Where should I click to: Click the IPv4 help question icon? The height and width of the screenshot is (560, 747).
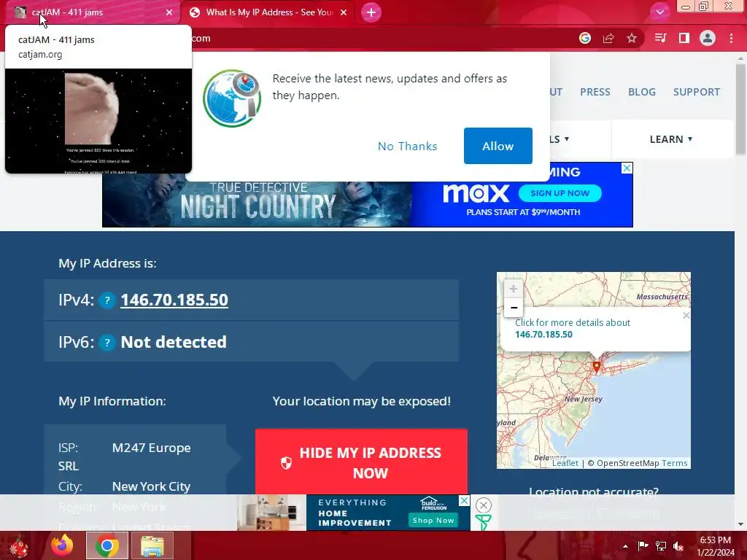coord(107,300)
